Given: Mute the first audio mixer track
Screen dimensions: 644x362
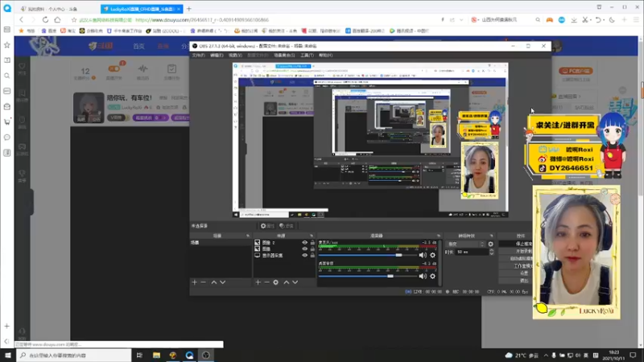Looking at the screenshot, I should coord(423,255).
